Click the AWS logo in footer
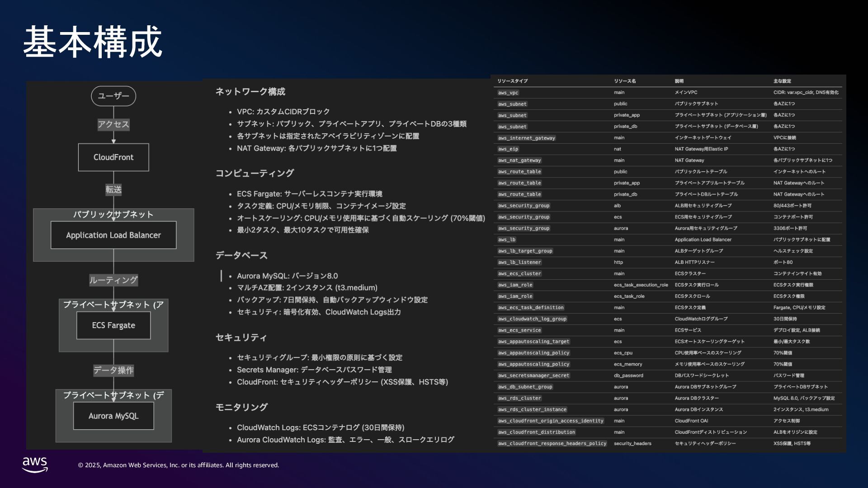 pyautogui.click(x=35, y=465)
